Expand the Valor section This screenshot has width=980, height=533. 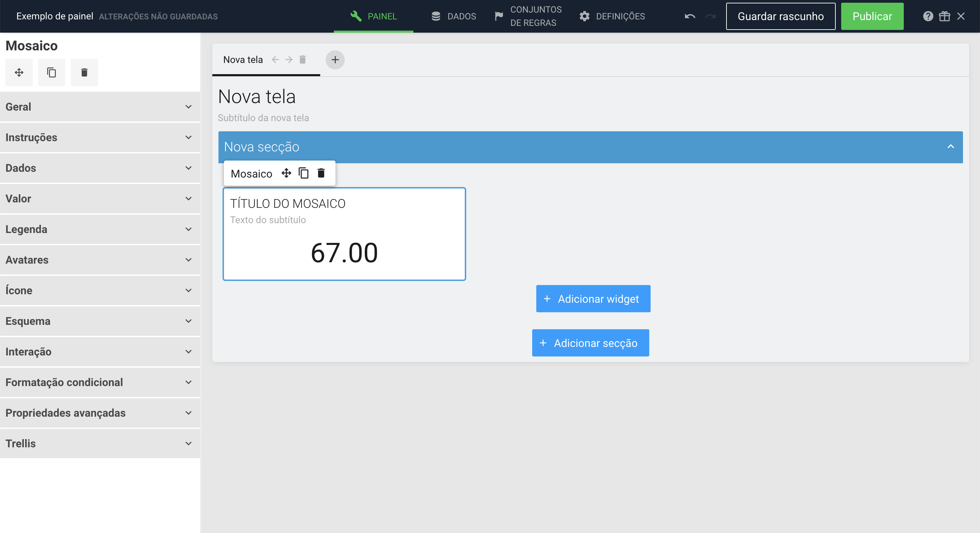click(x=100, y=198)
